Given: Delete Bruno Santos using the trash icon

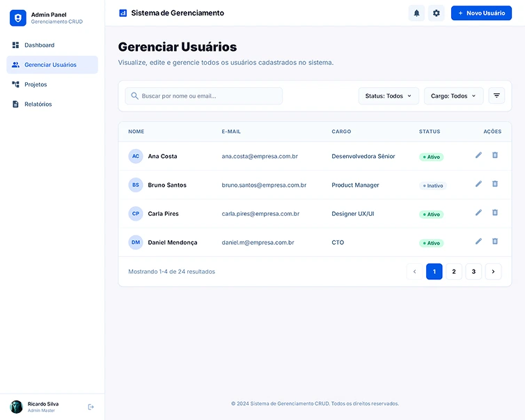Looking at the screenshot, I should [495, 184].
